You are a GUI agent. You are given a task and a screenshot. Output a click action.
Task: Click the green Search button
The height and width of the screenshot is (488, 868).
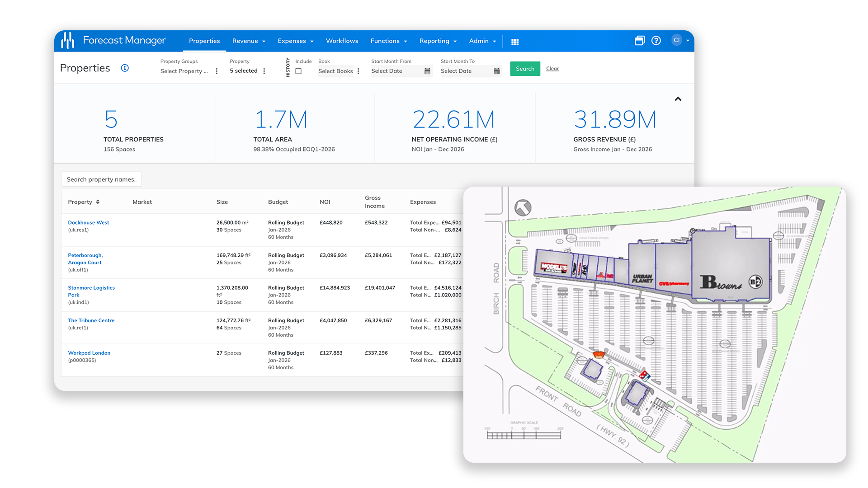point(525,69)
